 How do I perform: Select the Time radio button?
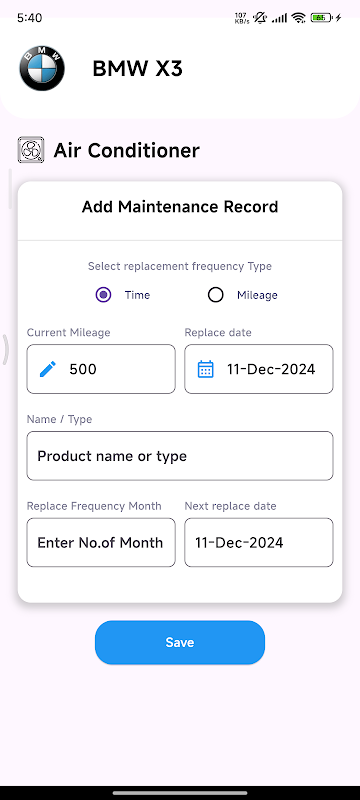pyautogui.click(x=104, y=295)
